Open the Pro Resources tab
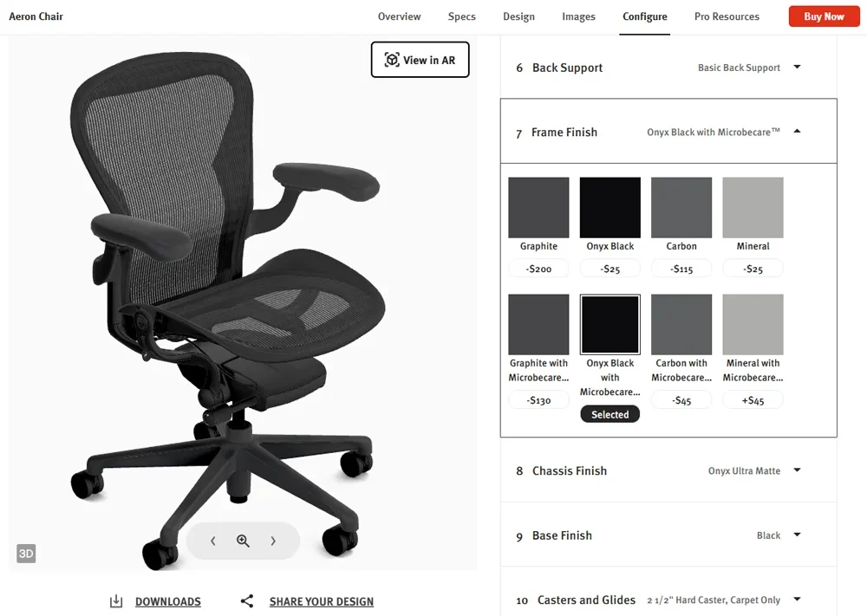This screenshot has width=867, height=616. 727,16
